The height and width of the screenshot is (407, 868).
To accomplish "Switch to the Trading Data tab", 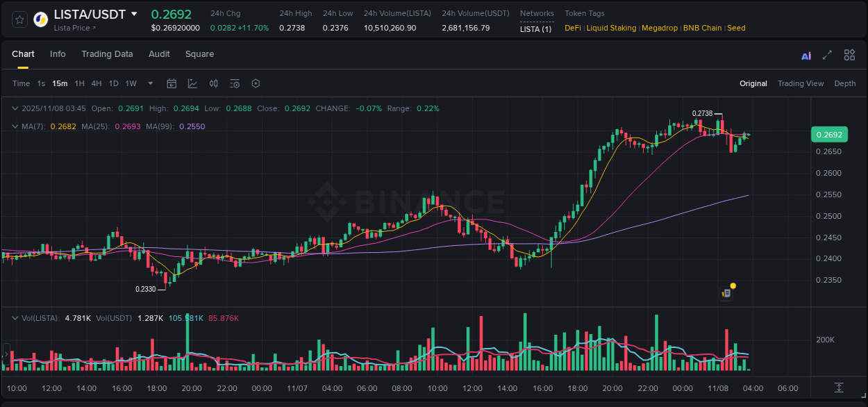I will click(107, 53).
